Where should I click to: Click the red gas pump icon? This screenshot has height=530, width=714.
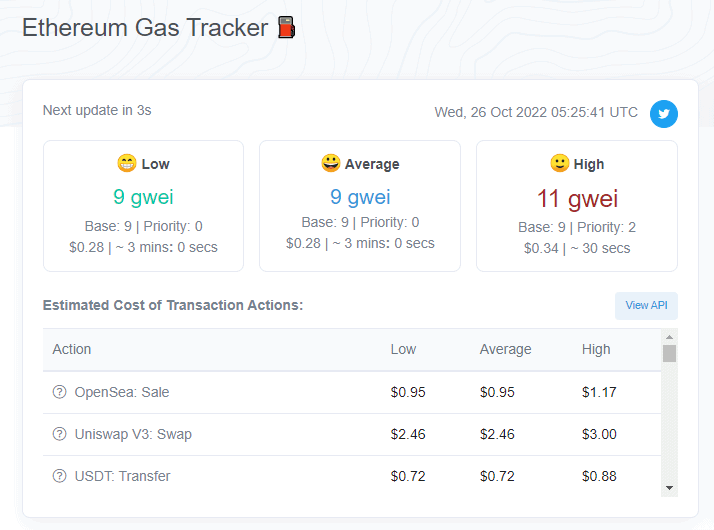287,27
